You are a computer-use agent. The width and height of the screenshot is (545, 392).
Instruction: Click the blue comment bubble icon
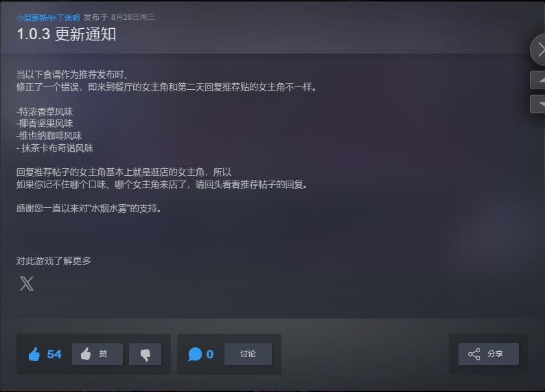[195, 354]
